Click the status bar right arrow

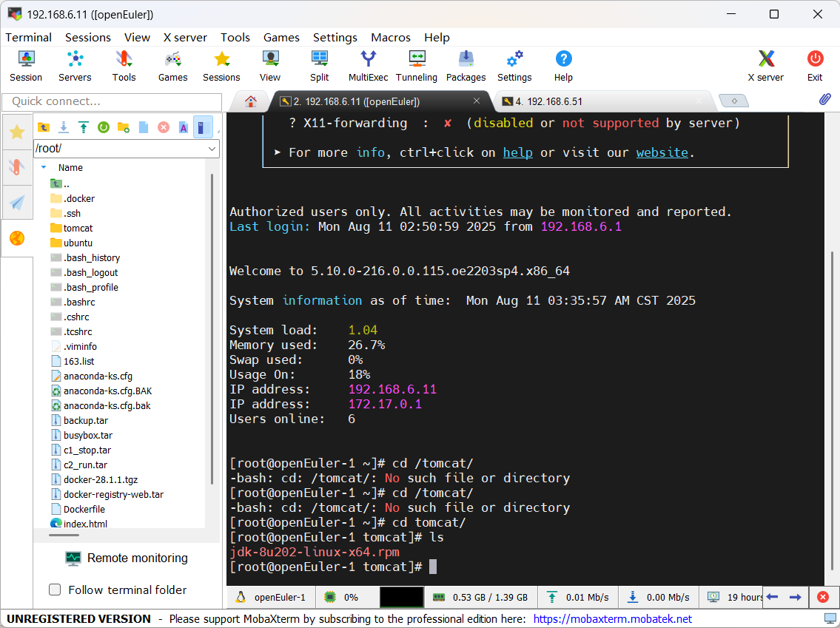coord(796,597)
